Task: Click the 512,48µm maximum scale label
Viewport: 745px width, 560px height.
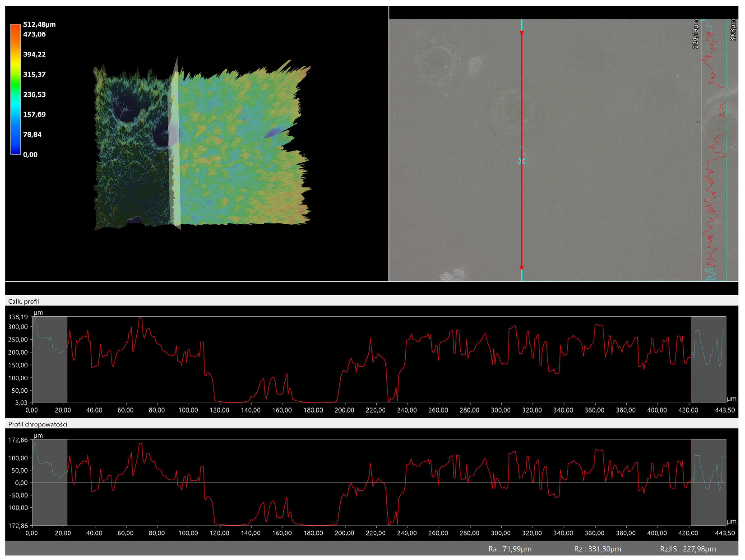Action: click(39, 24)
